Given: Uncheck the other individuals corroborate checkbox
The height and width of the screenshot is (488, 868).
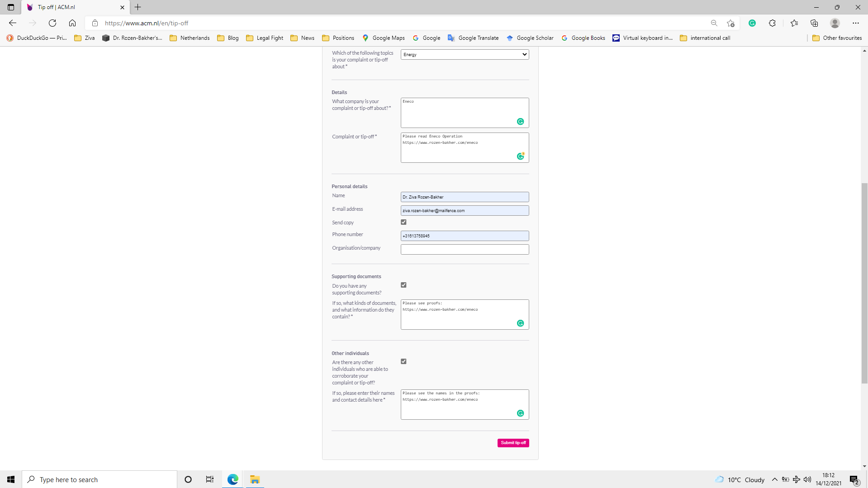Looking at the screenshot, I should coord(403,361).
